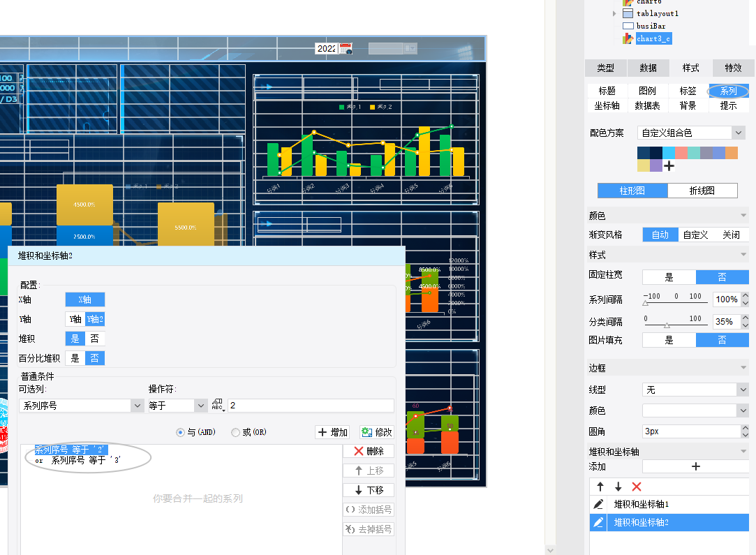Click the ABC value type icon beside the operator
This screenshot has width=756, height=555.
(x=218, y=405)
